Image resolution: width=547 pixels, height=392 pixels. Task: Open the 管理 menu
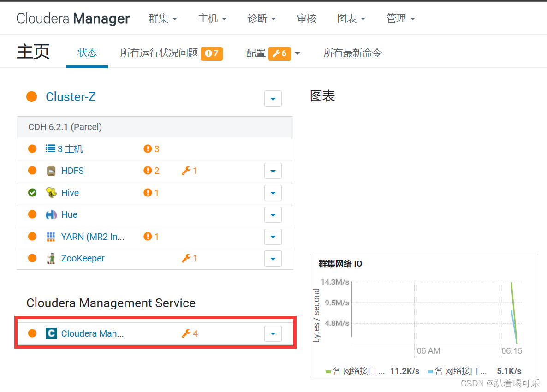tap(401, 18)
